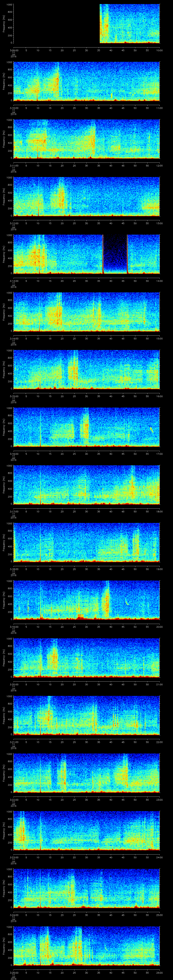This screenshot has width=173, height=980.
Task: Click the '26:00' end time label
Action: click(x=160, y=972)
